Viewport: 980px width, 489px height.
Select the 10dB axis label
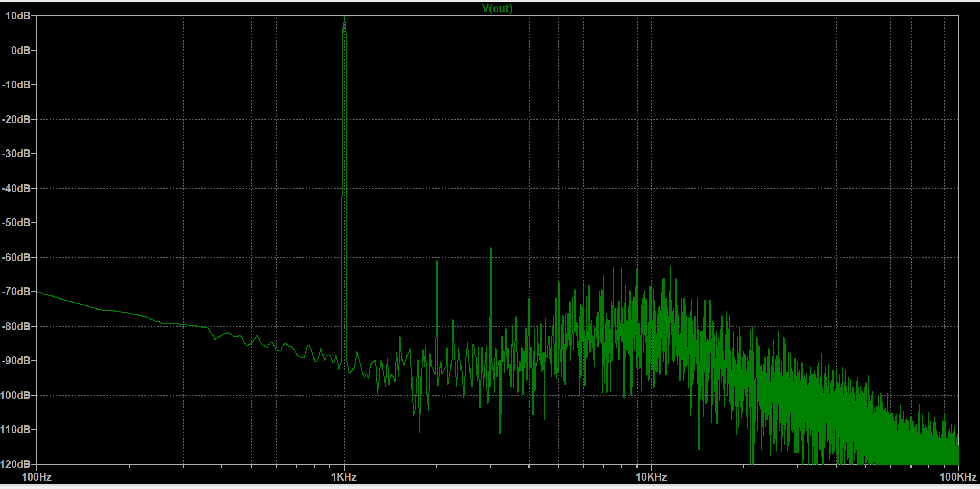pyautogui.click(x=17, y=16)
